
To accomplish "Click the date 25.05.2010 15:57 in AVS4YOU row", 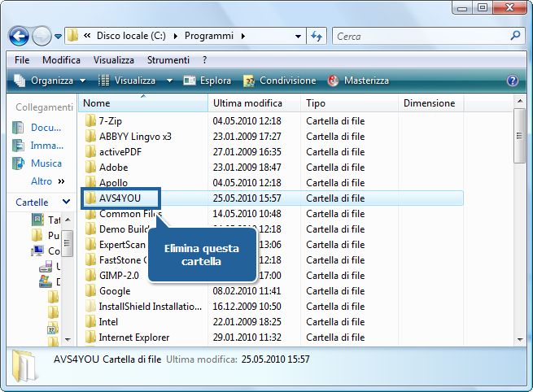I will pyautogui.click(x=247, y=198).
